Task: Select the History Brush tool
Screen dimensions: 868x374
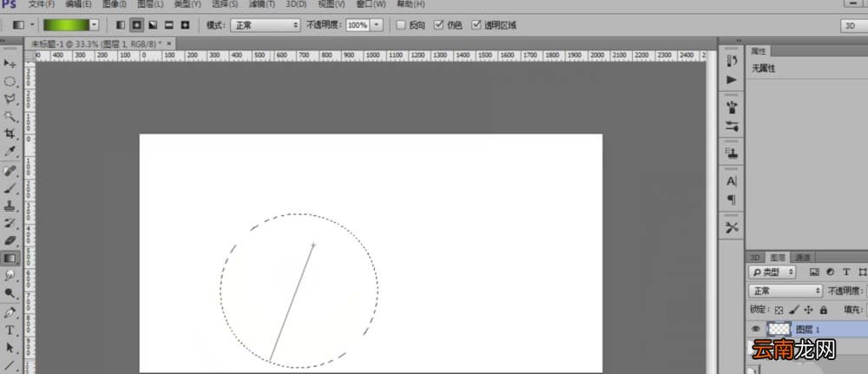Action: (x=10, y=223)
